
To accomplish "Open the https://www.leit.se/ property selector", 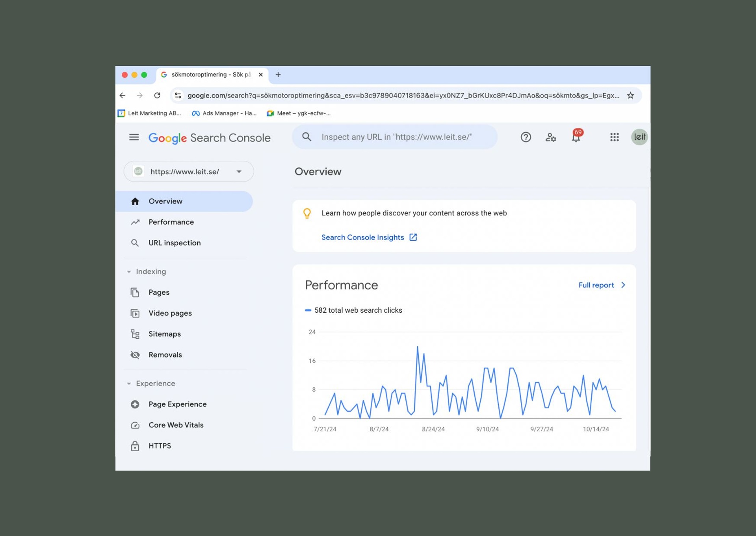I will pos(189,171).
